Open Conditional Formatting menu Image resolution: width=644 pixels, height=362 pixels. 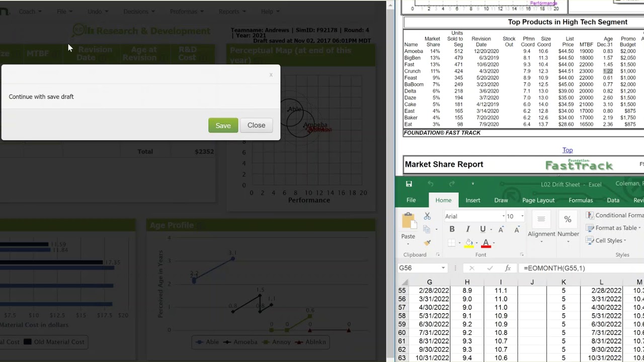[x=615, y=215]
